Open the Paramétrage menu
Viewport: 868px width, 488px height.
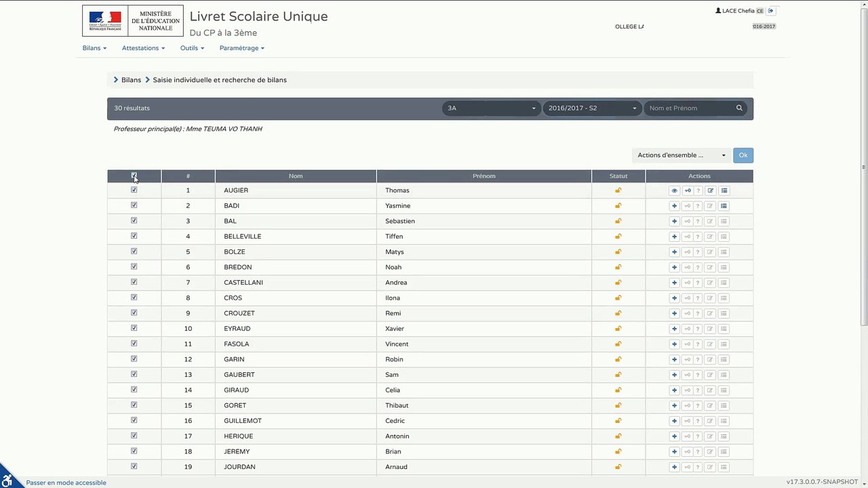242,48
